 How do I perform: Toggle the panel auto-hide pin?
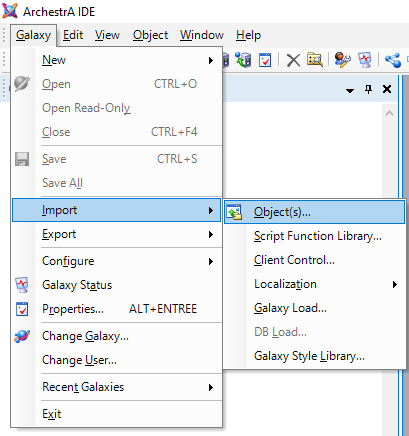368,89
